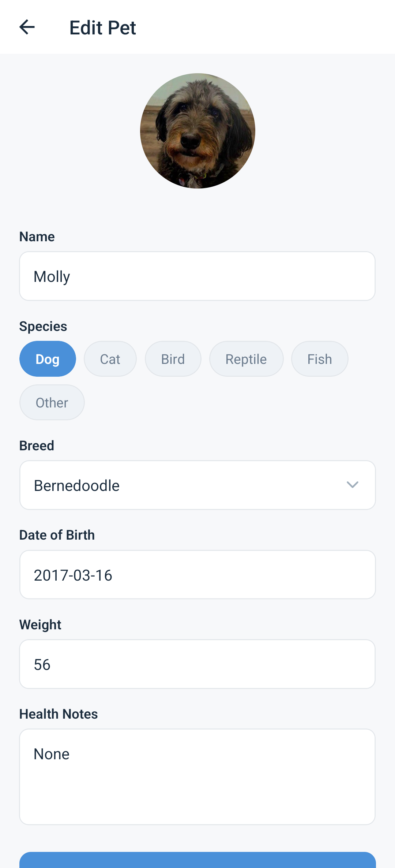Screen dimensions: 395x868
Task: Collapse the breed options list
Action: coord(352,485)
